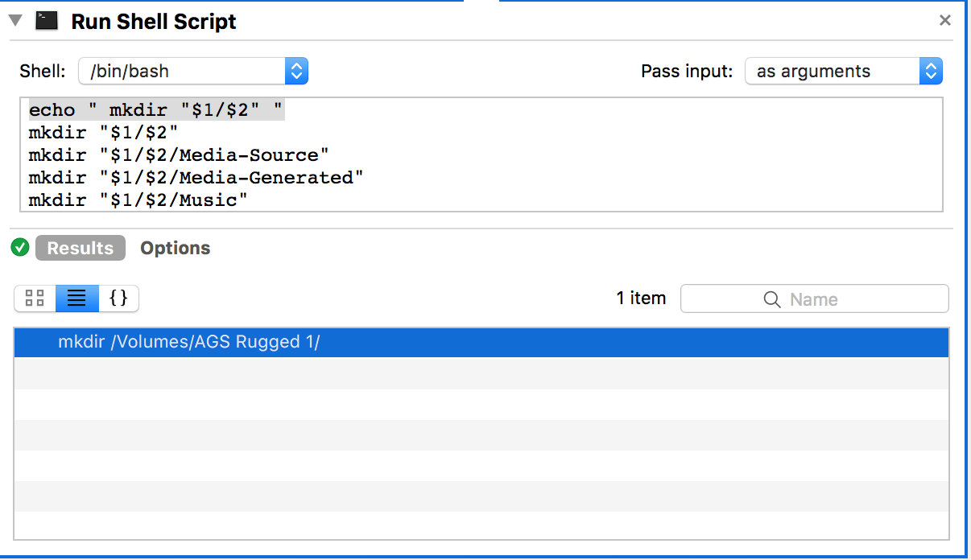The image size is (971, 560).
Task: Open the Pass input dropdown
Action: pos(843,71)
